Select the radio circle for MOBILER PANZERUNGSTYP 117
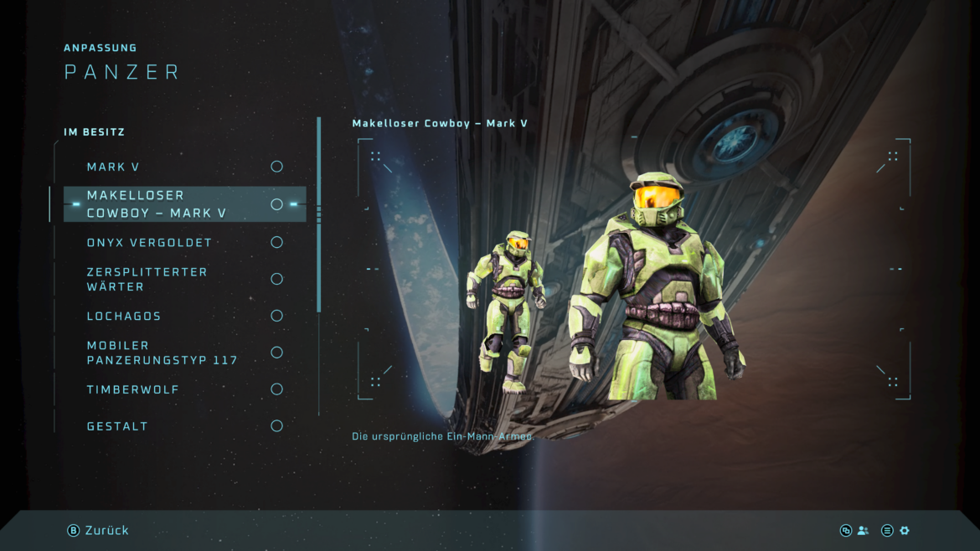The image size is (980, 551). (x=277, y=353)
